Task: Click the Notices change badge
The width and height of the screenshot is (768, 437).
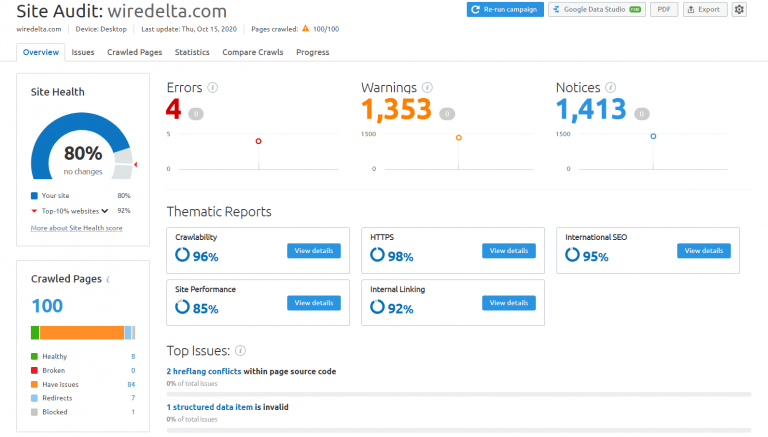Action: pyautogui.click(x=642, y=114)
